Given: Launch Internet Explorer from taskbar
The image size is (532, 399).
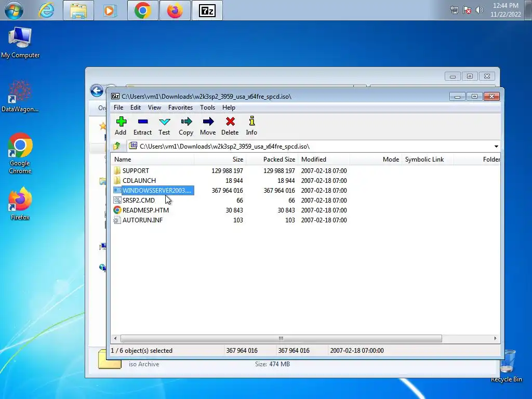Looking at the screenshot, I should pyautogui.click(x=46, y=10).
